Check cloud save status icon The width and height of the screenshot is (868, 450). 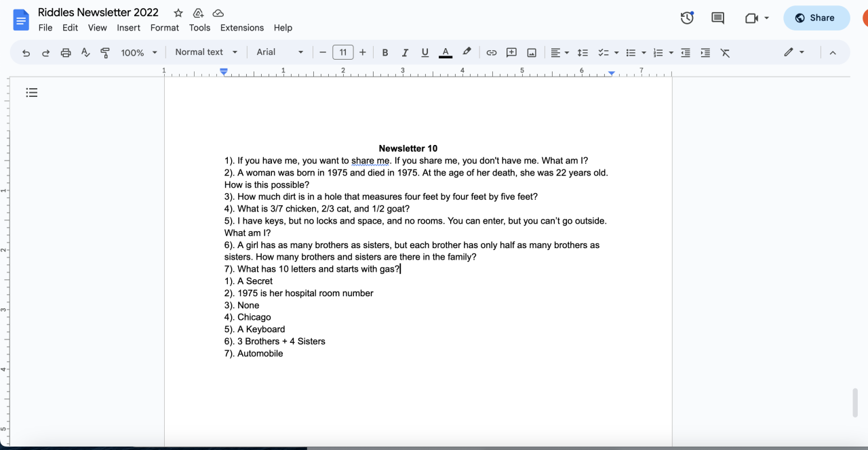[x=218, y=13]
